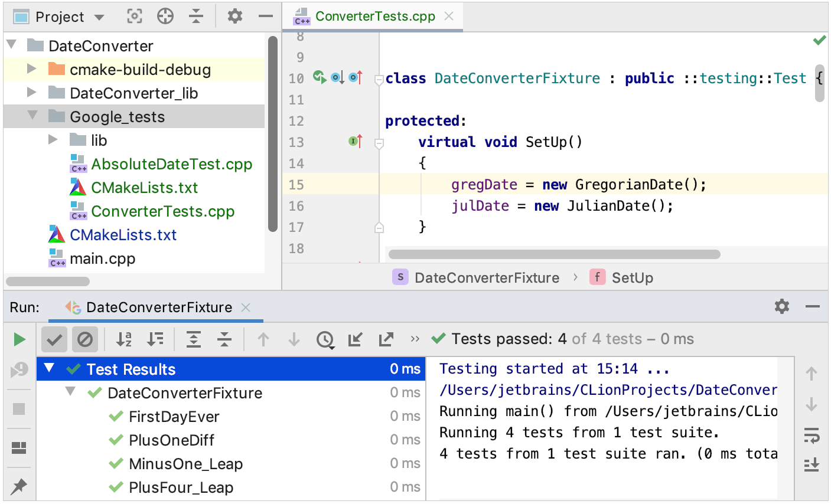
Task: Click run test gutter icon on line 10
Action: click(x=320, y=77)
